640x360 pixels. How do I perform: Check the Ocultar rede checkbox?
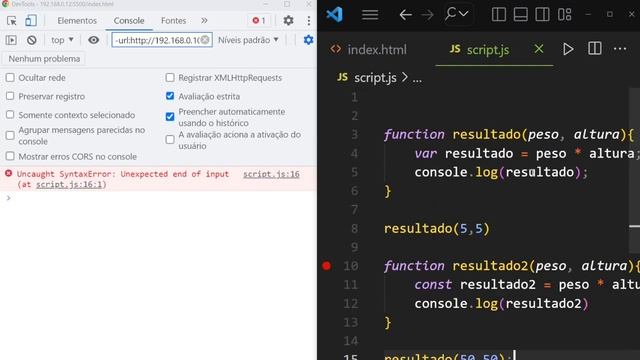[10, 78]
